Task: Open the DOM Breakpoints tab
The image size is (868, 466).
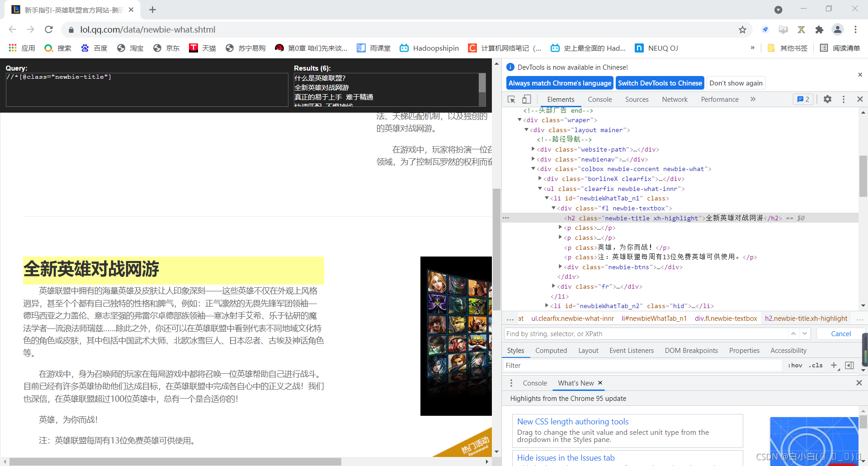Action: point(691,350)
